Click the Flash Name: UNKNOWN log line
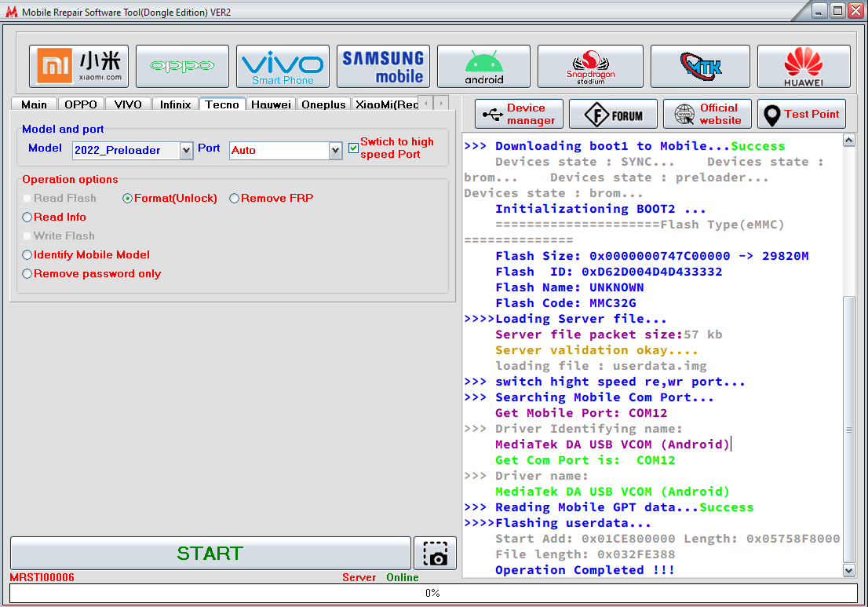This screenshot has height=607, width=868. click(x=570, y=287)
